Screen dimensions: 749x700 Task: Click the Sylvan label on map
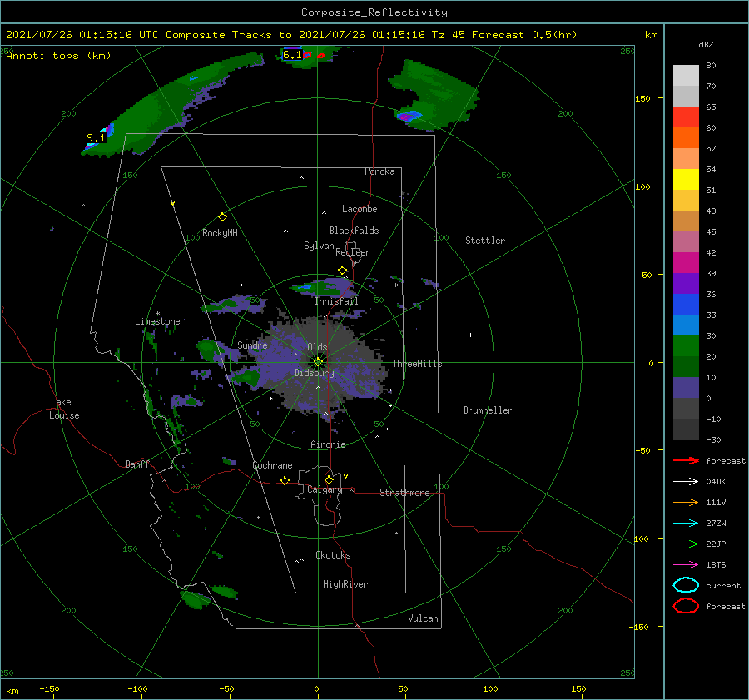[319, 246]
